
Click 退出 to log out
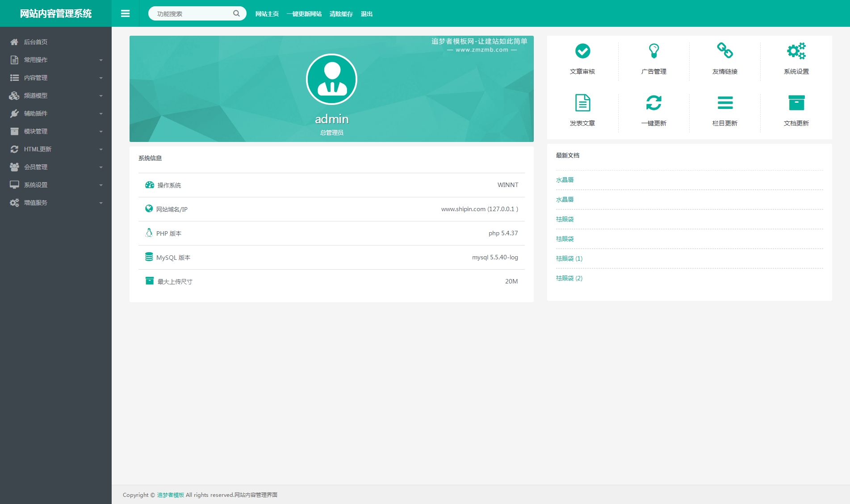click(366, 14)
